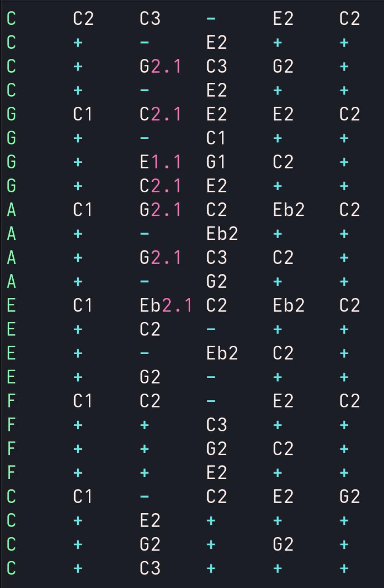Click the topmost green C chord label

12,19
